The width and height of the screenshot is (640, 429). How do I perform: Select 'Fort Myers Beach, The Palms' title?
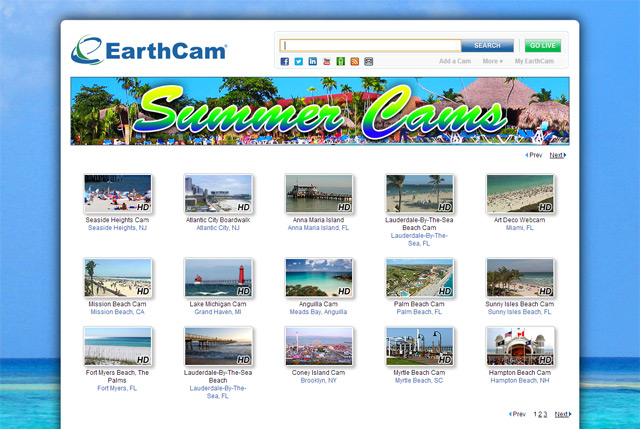click(x=117, y=376)
